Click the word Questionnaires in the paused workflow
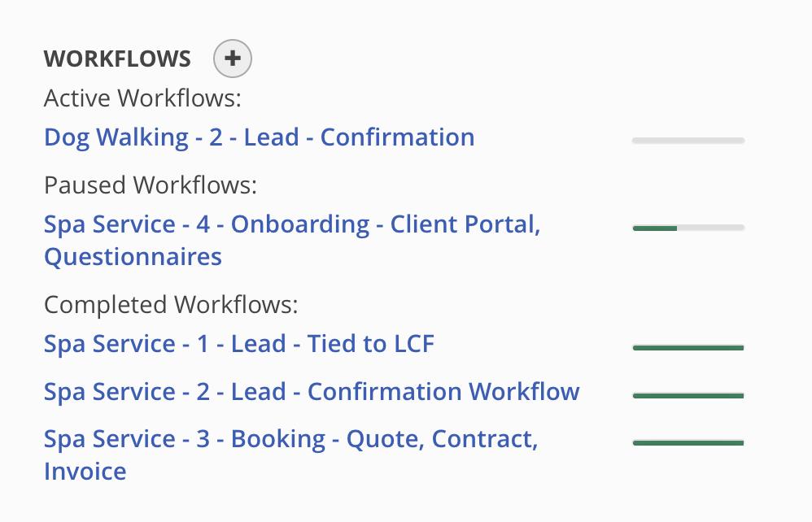This screenshot has width=812, height=522. (x=133, y=257)
